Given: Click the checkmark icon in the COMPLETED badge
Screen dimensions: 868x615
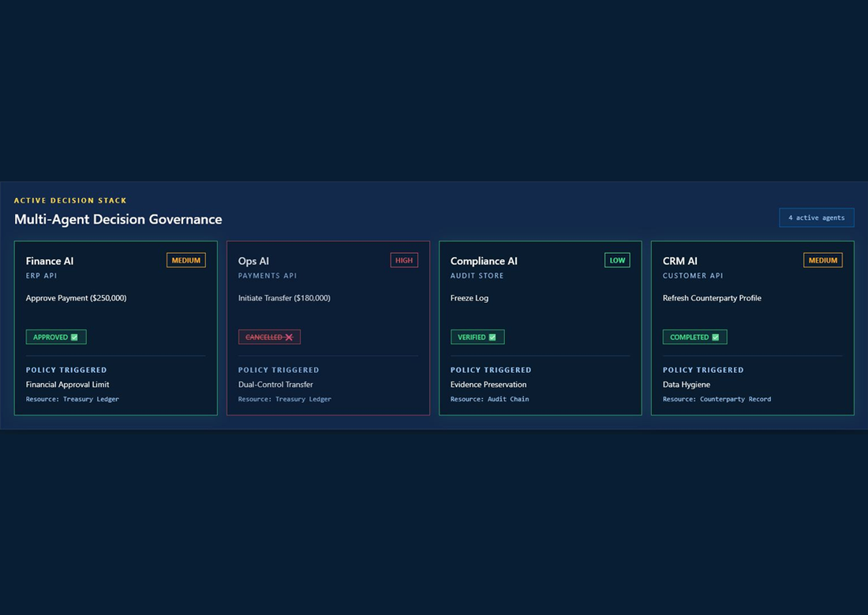Looking at the screenshot, I should tap(715, 337).
